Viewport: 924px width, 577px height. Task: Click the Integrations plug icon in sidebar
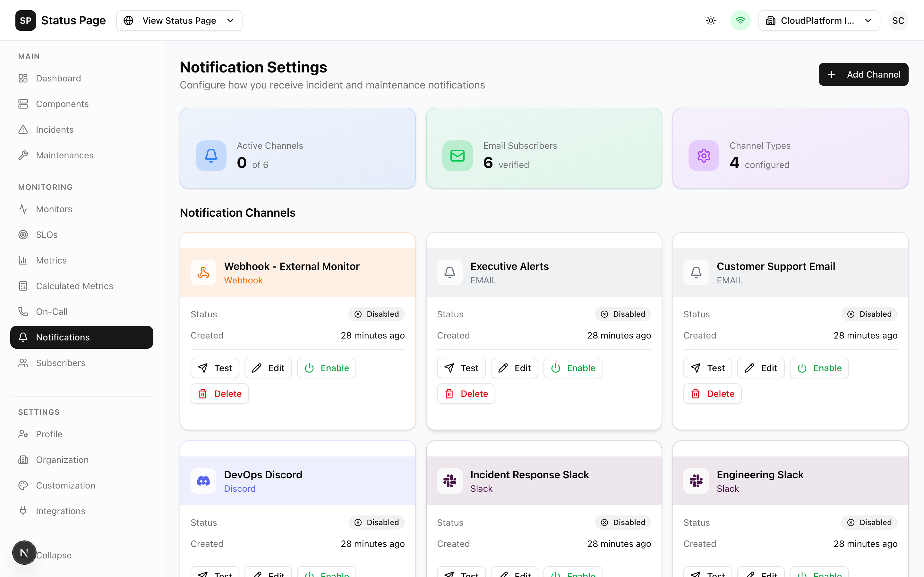click(23, 511)
